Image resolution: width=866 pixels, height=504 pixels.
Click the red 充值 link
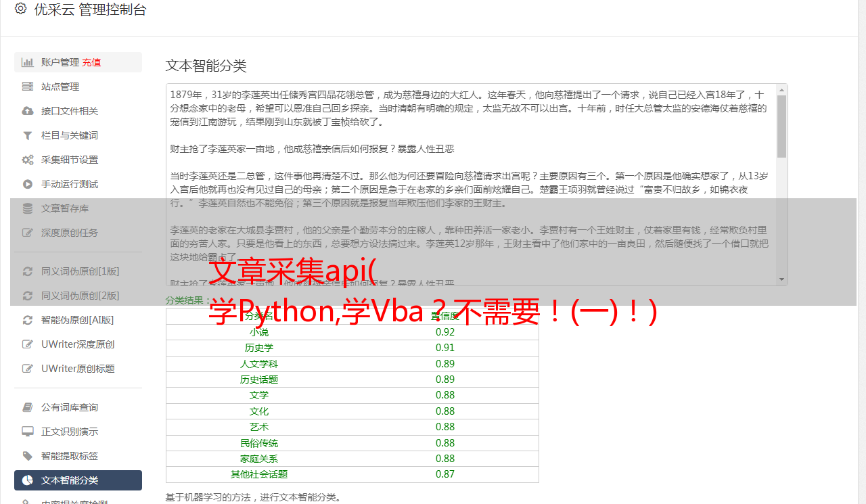(x=91, y=62)
